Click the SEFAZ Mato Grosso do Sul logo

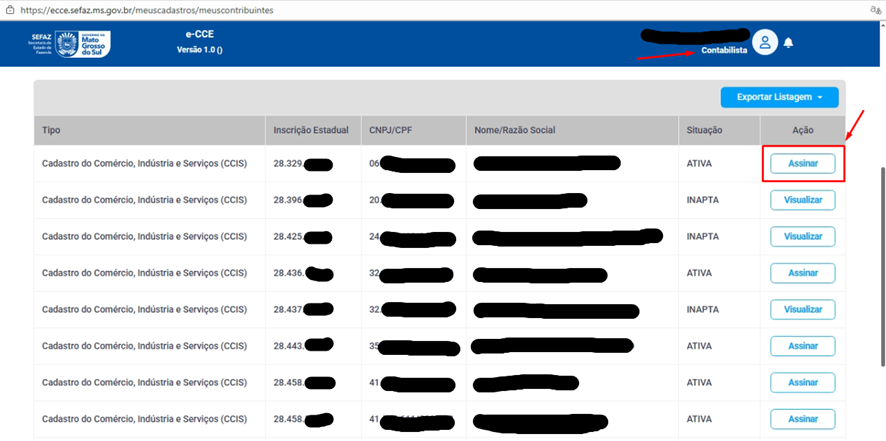[71, 43]
